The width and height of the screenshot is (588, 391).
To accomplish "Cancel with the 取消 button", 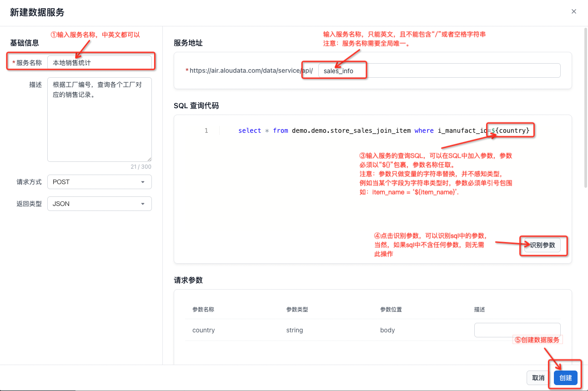I will pos(538,378).
